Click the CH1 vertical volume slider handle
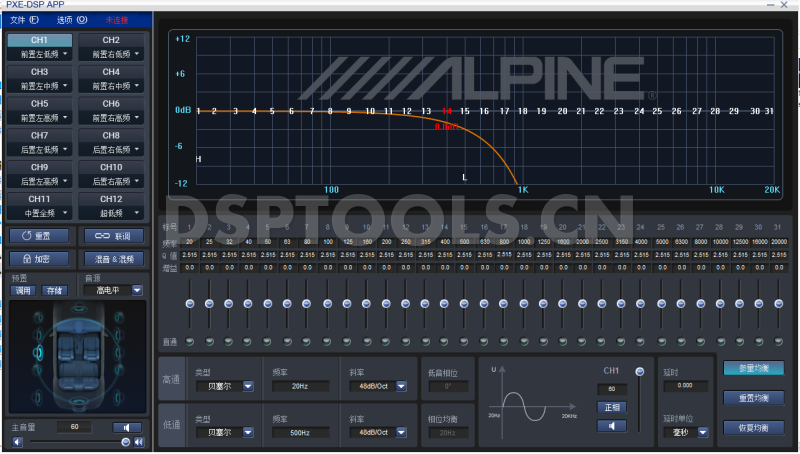The height and width of the screenshot is (454, 800). (x=639, y=372)
